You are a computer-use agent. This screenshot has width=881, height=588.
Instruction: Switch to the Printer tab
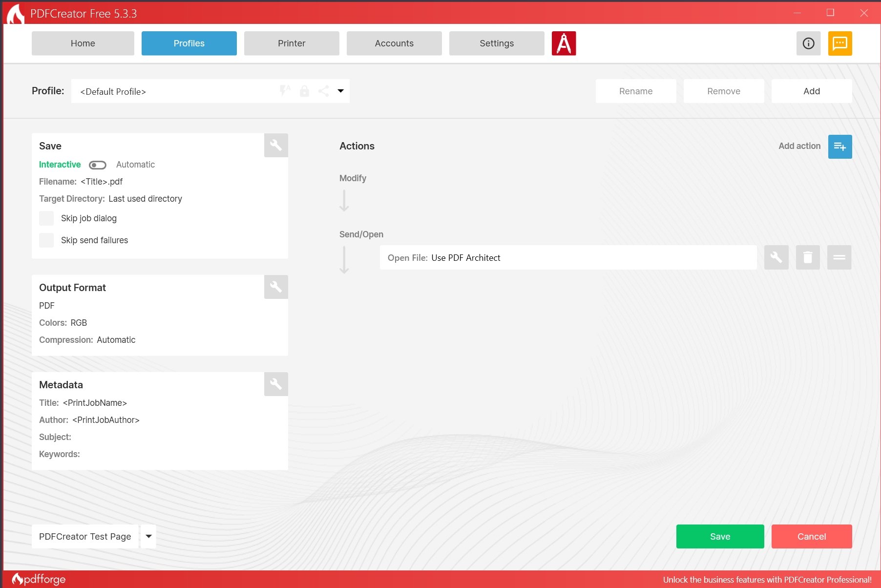click(292, 43)
